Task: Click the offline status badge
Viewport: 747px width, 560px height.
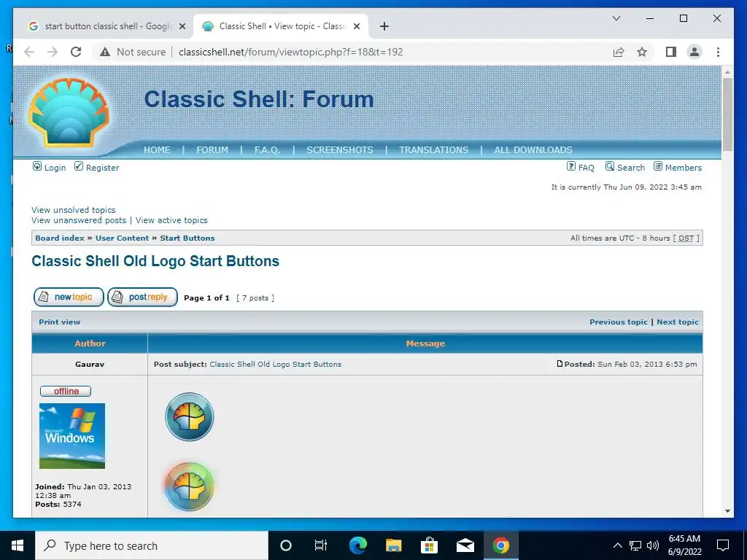Action: click(65, 391)
